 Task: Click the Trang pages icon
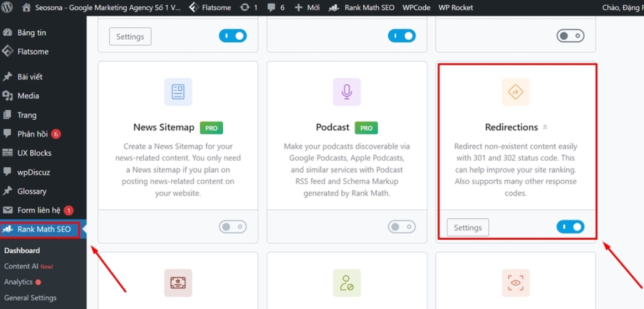click(x=7, y=115)
